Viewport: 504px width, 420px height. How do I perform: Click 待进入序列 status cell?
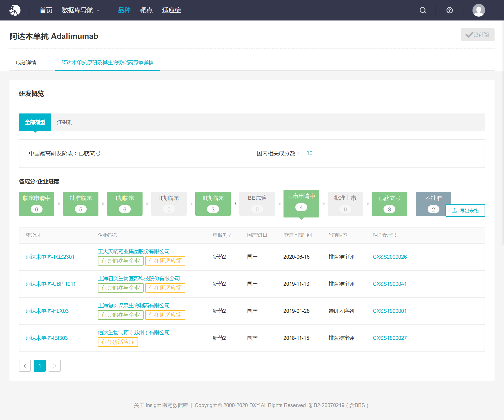pos(341,311)
